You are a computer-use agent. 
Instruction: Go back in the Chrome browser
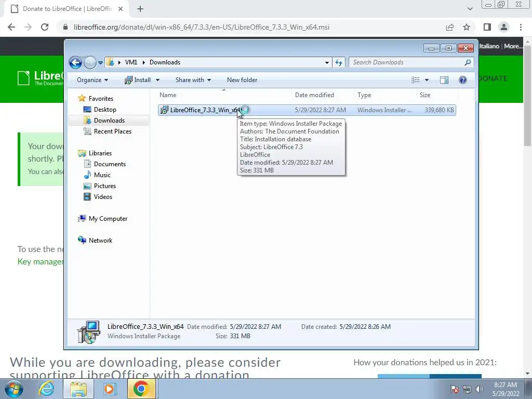tap(11, 27)
